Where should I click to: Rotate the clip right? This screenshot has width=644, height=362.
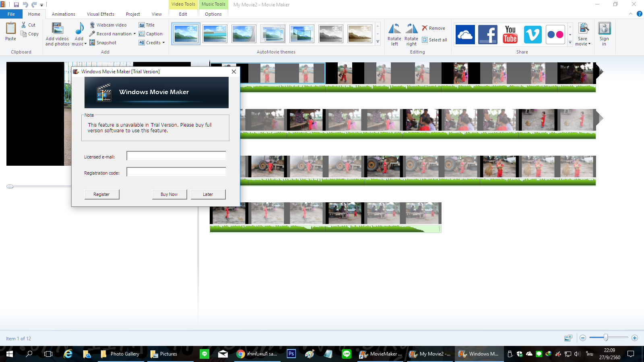[411, 34]
